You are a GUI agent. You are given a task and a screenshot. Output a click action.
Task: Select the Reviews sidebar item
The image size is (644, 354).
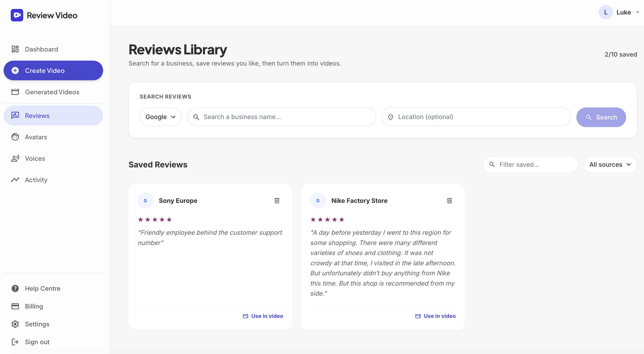pos(53,116)
